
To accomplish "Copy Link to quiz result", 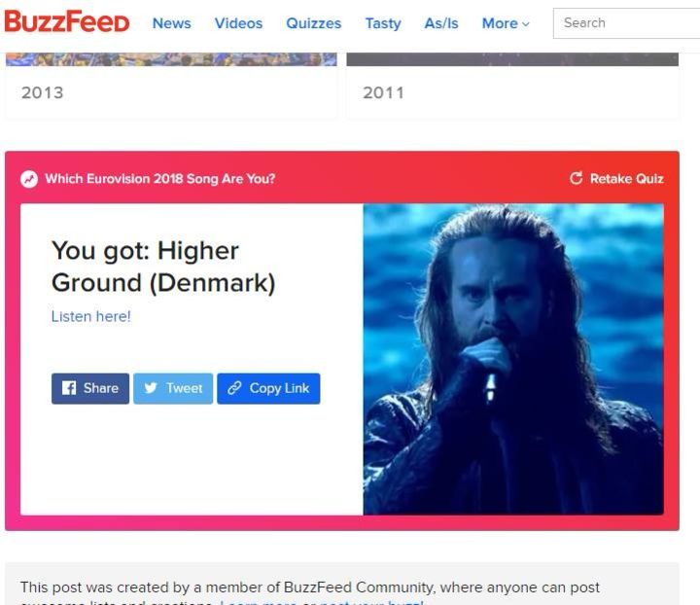I will pyautogui.click(x=268, y=388).
